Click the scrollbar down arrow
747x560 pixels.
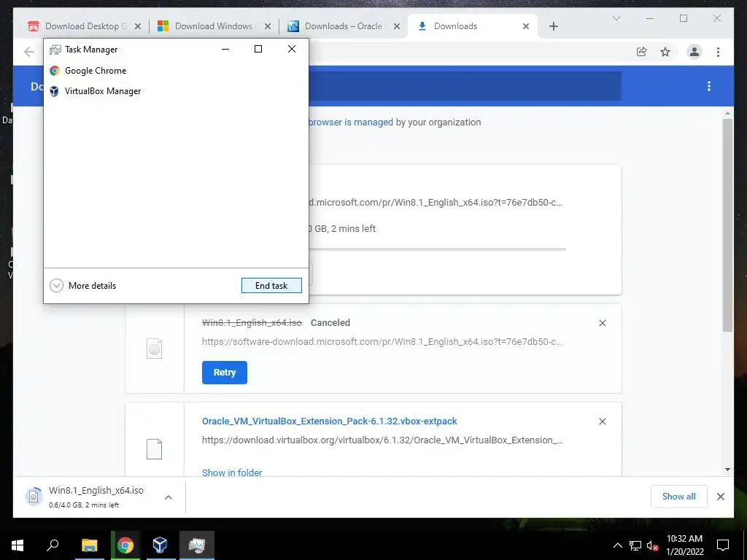tap(727, 469)
